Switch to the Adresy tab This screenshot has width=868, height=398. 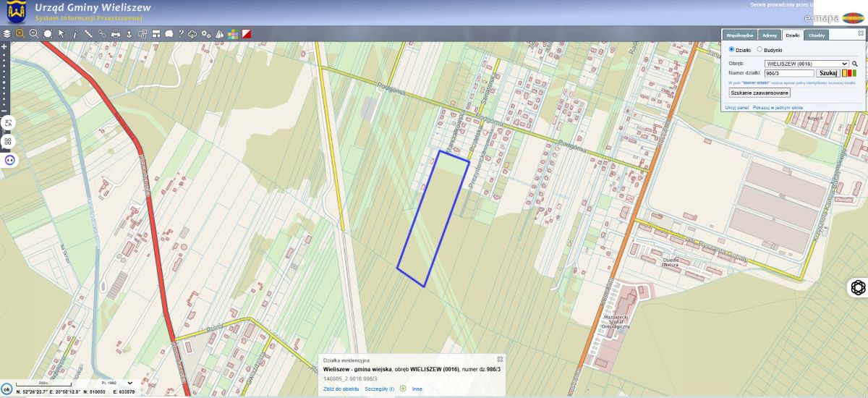click(770, 35)
